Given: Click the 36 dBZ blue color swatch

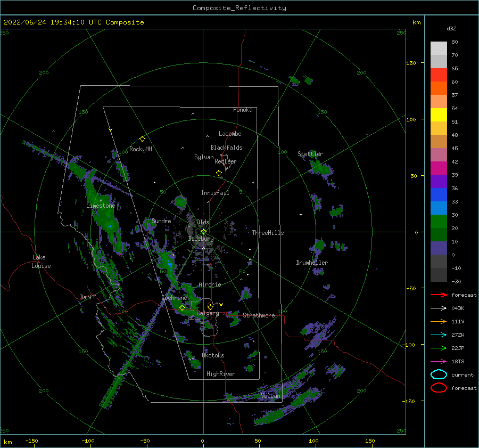Looking at the screenshot, I should point(439,194).
